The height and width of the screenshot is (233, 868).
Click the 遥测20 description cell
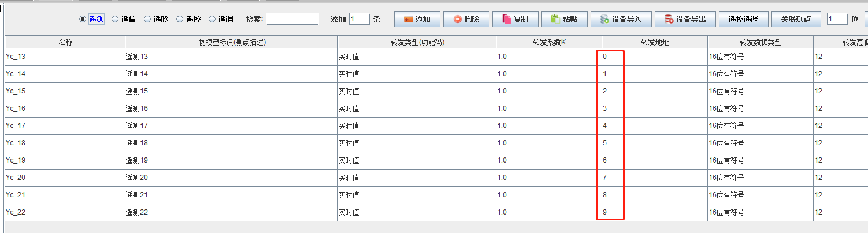click(x=231, y=178)
